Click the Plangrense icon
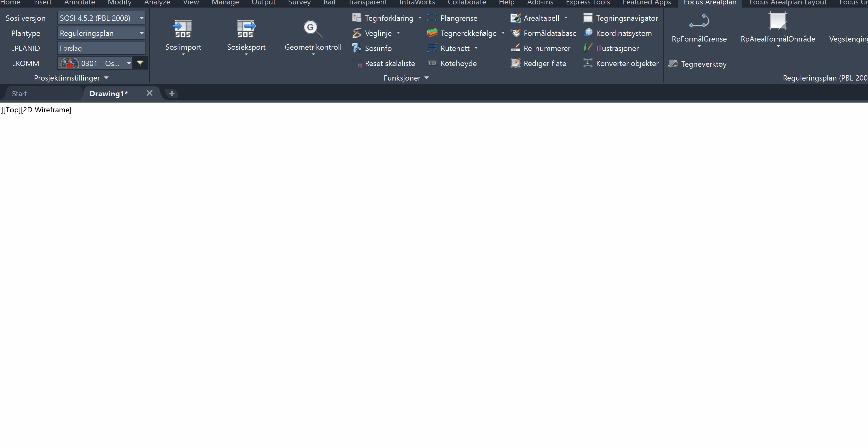The height and width of the screenshot is (448, 868). [x=432, y=18]
